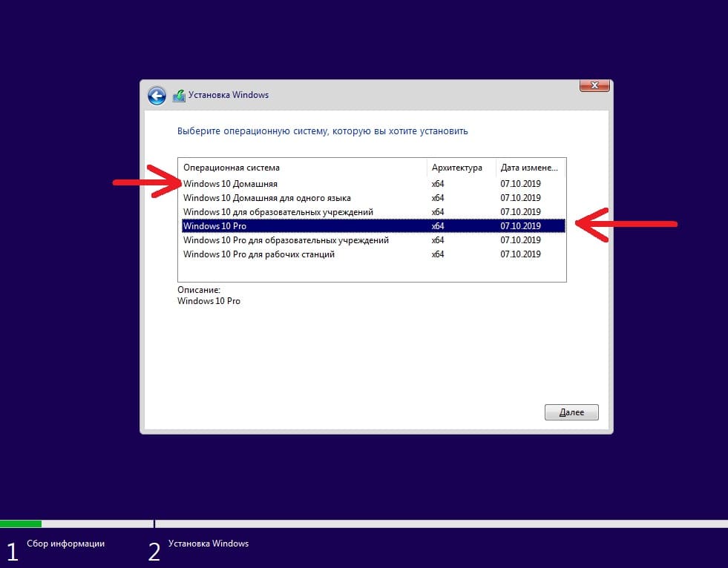Click the Описание label below the list
This screenshot has width=728, height=568.
(199, 290)
